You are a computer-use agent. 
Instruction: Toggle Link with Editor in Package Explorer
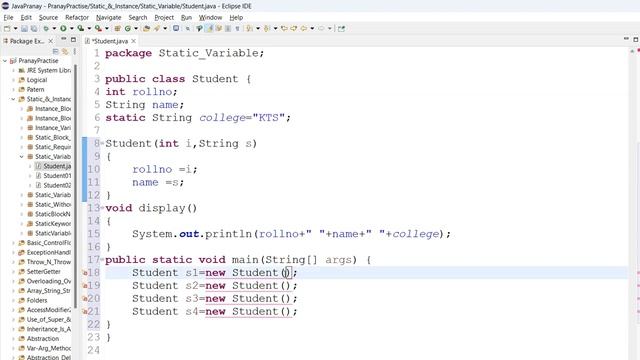pos(65,51)
